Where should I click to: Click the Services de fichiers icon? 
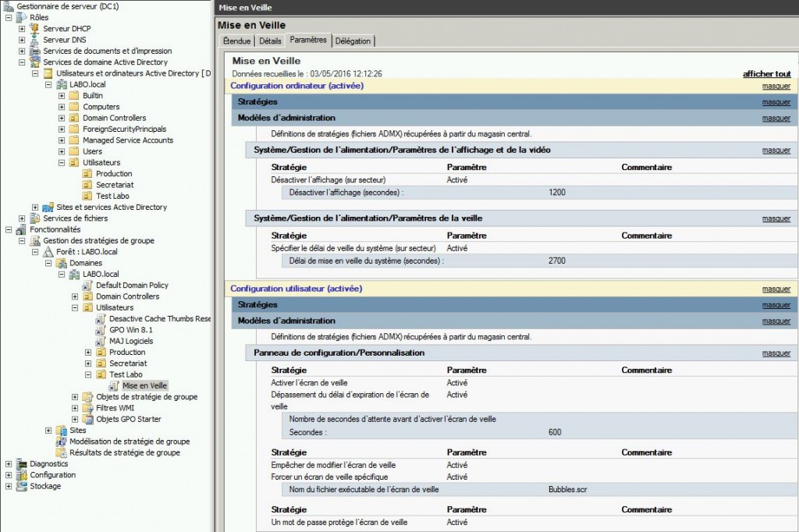coord(34,218)
